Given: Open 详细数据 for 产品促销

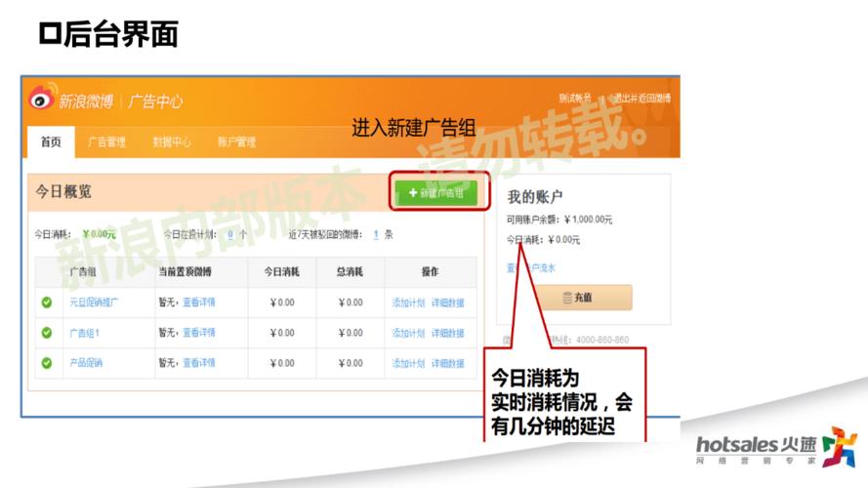Looking at the screenshot, I should coord(448,363).
